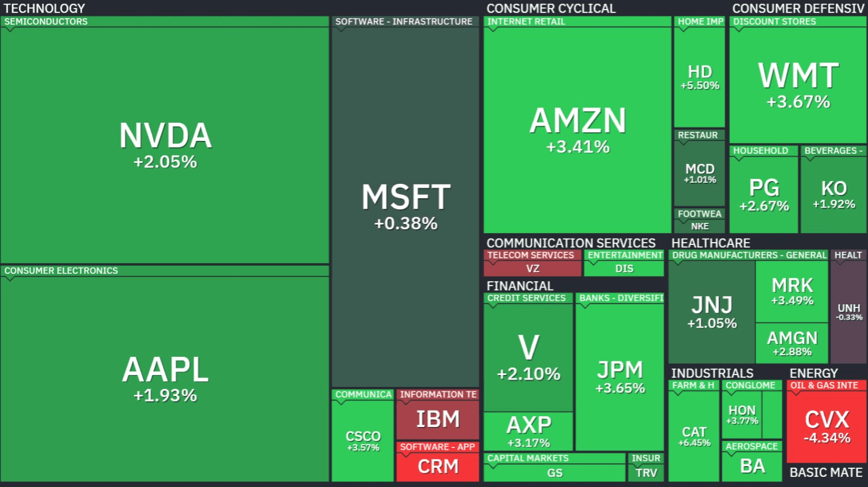The height and width of the screenshot is (487, 868).
Task: Click the UNH healthcare tile
Action: click(x=848, y=312)
